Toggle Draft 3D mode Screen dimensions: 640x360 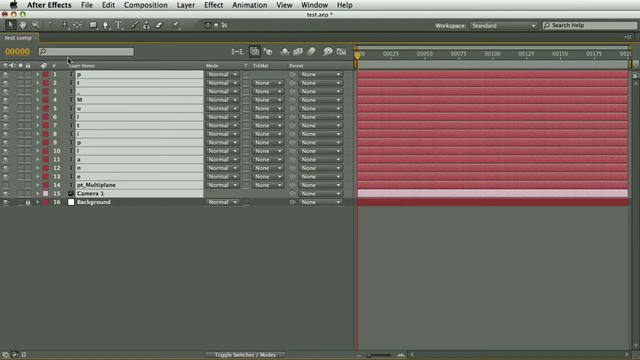tap(268, 51)
